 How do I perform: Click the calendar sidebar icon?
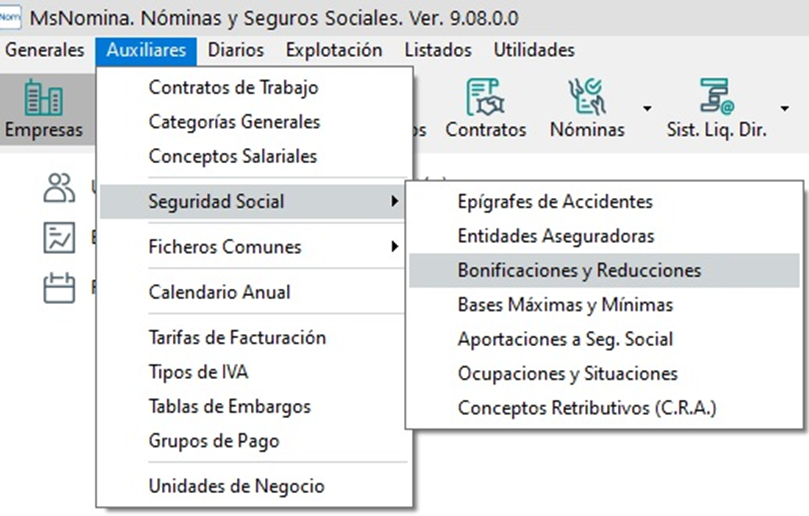point(59,287)
